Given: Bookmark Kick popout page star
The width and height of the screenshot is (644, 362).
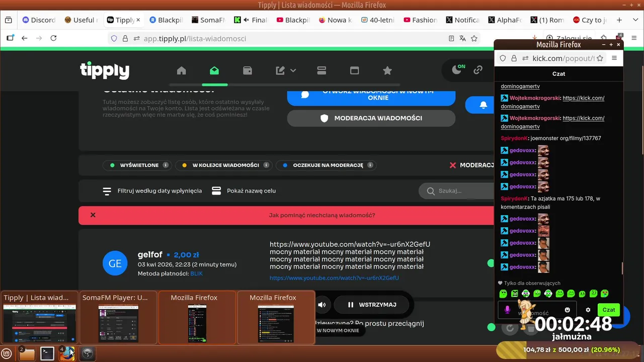Looking at the screenshot, I should [600, 58].
